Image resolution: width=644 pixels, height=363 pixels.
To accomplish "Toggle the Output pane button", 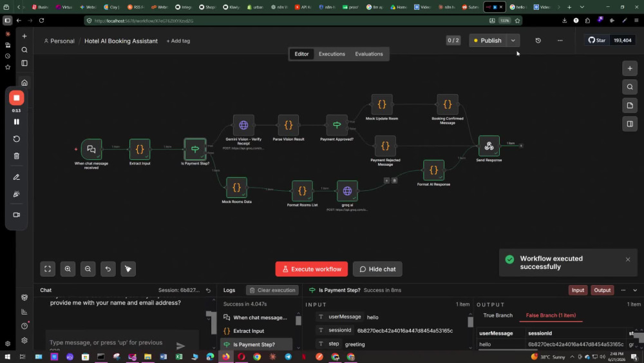I will point(602,290).
